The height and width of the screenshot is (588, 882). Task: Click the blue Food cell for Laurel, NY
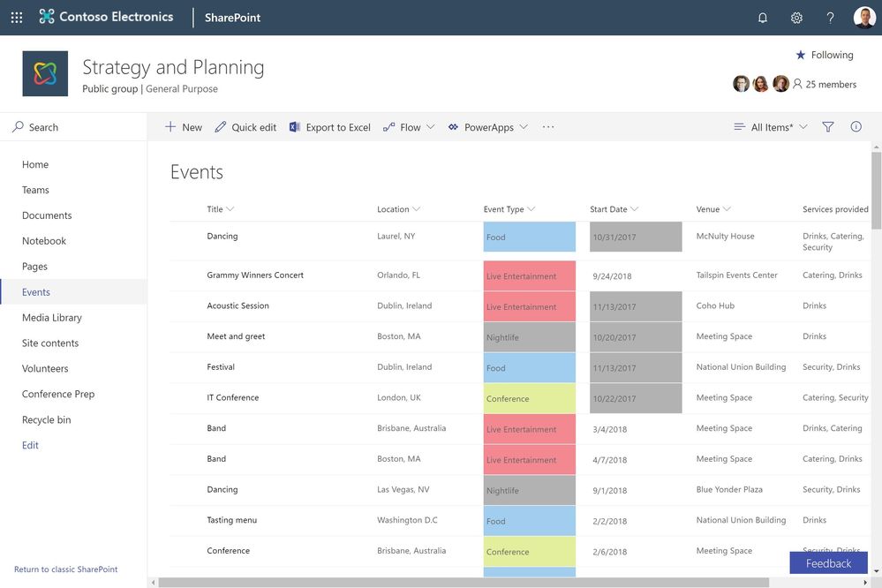530,237
